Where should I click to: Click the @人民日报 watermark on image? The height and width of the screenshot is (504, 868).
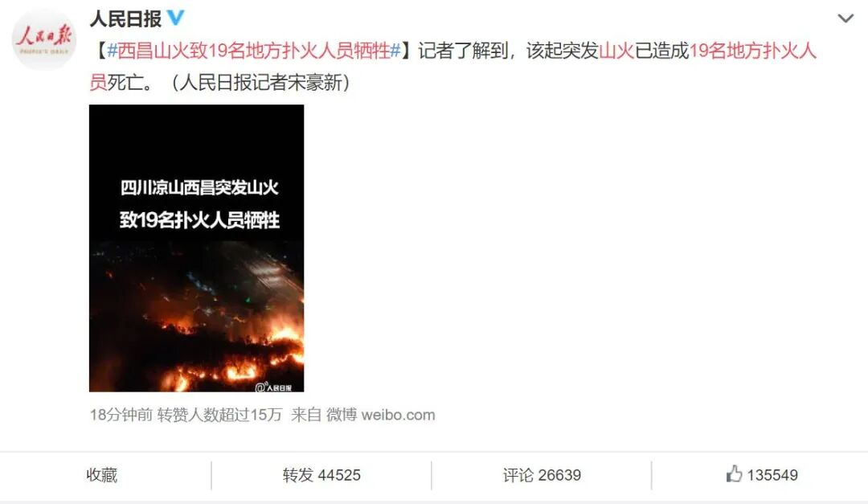[x=273, y=387]
